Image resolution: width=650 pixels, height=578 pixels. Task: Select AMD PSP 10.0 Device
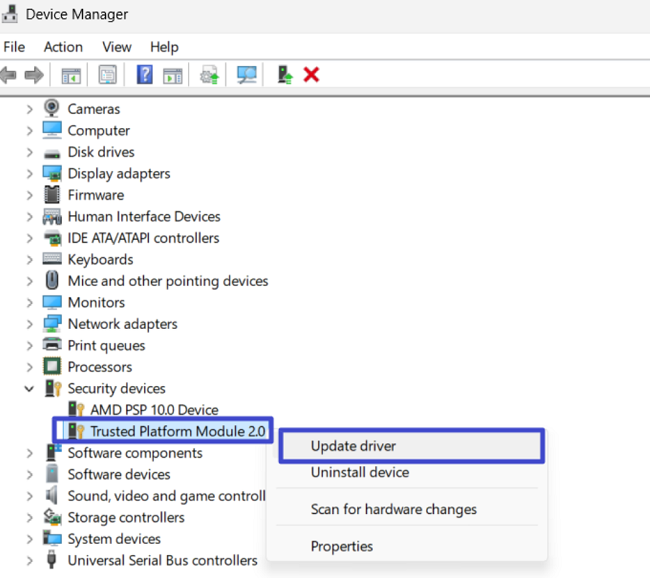[x=154, y=410]
